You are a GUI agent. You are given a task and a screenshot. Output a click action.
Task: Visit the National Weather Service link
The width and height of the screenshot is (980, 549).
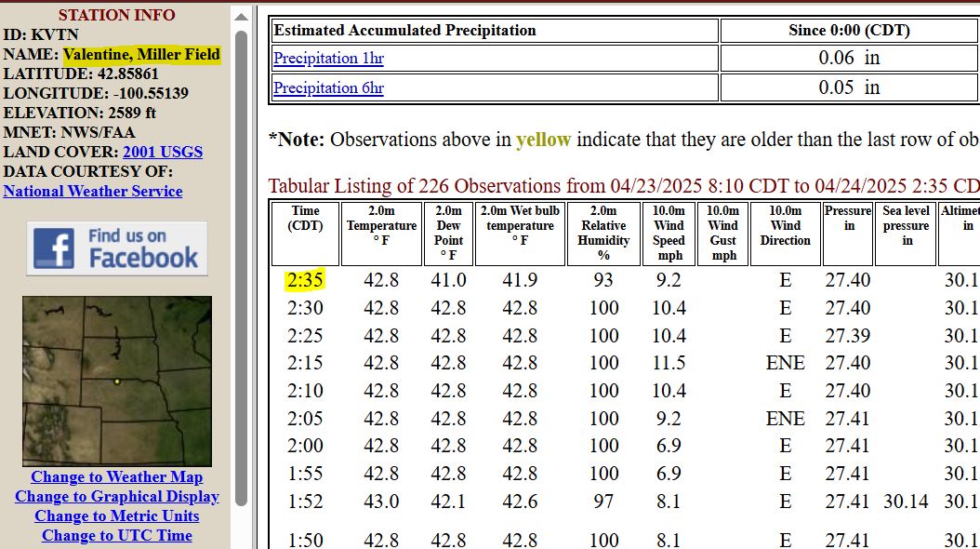pyautogui.click(x=93, y=192)
